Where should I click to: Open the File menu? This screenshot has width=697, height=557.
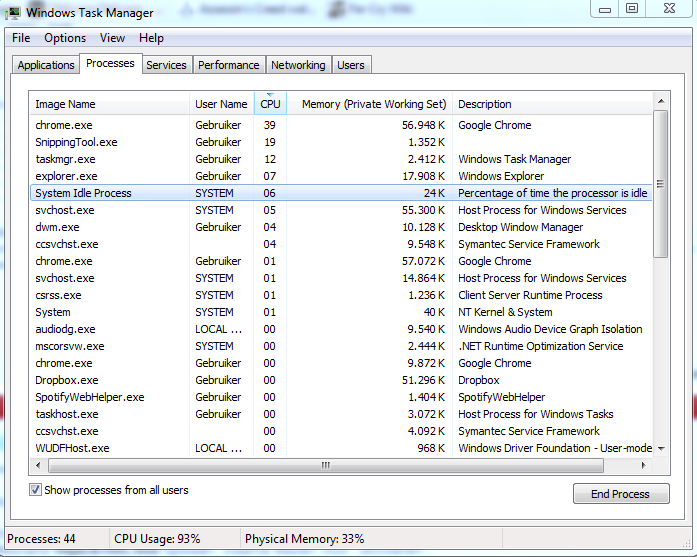point(21,38)
